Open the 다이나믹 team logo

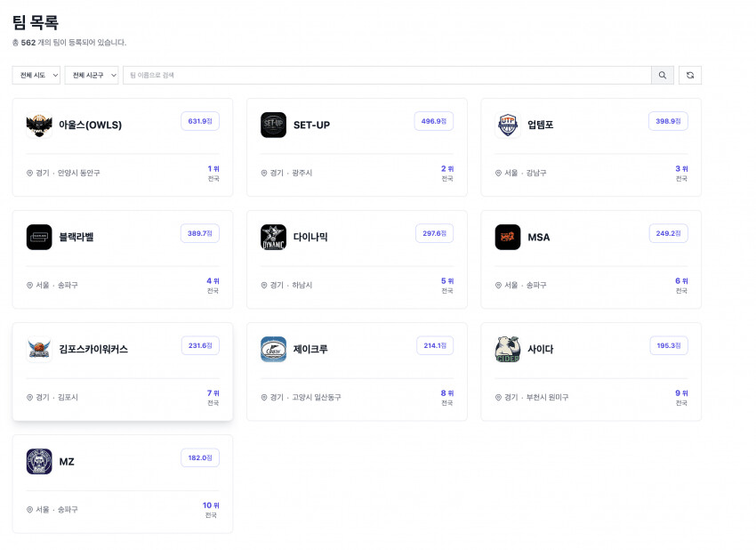(x=273, y=238)
